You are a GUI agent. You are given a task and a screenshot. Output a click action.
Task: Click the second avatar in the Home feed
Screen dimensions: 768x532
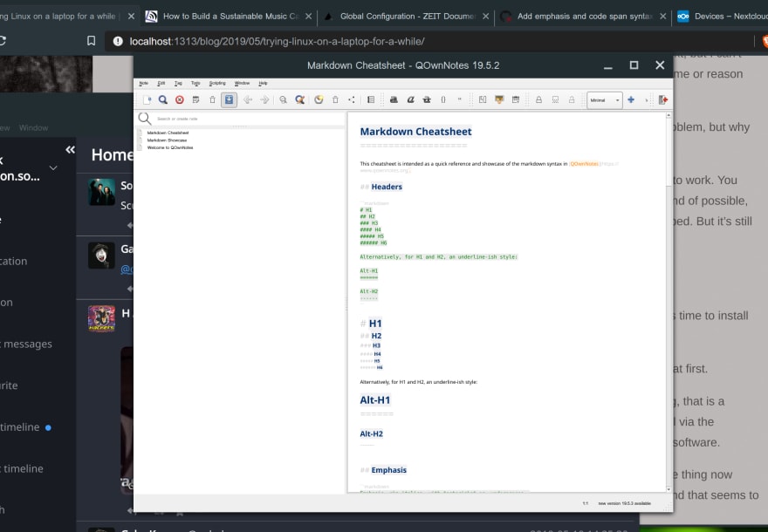[x=101, y=255]
